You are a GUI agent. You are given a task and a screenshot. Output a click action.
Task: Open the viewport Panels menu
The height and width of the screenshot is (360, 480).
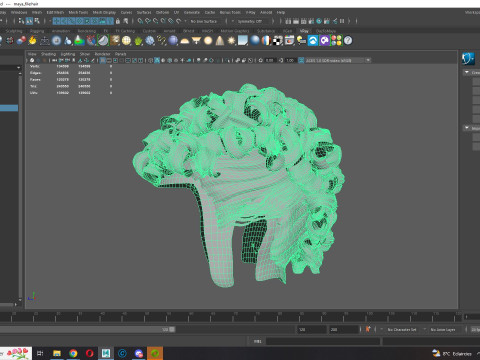pos(121,54)
